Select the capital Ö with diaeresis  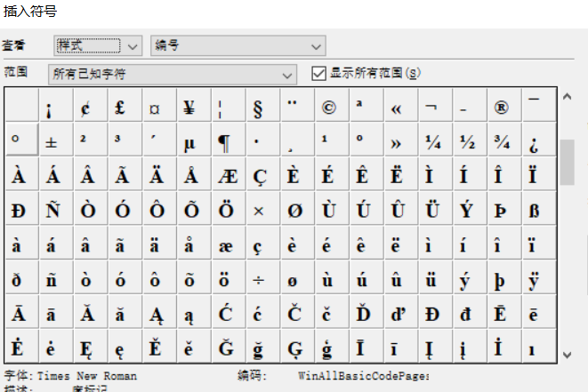pyautogui.click(x=229, y=208)
